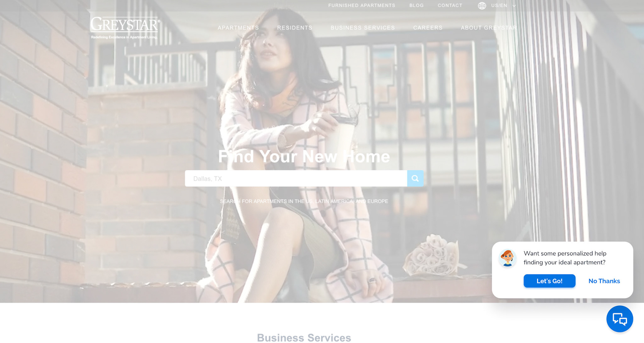Open the Apartments menu
Screen dimensions: 644x343
pos(238,28)
